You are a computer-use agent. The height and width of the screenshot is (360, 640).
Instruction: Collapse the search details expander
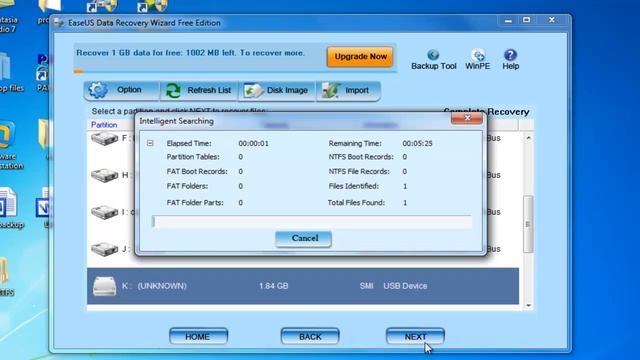[x=150, y=143]
